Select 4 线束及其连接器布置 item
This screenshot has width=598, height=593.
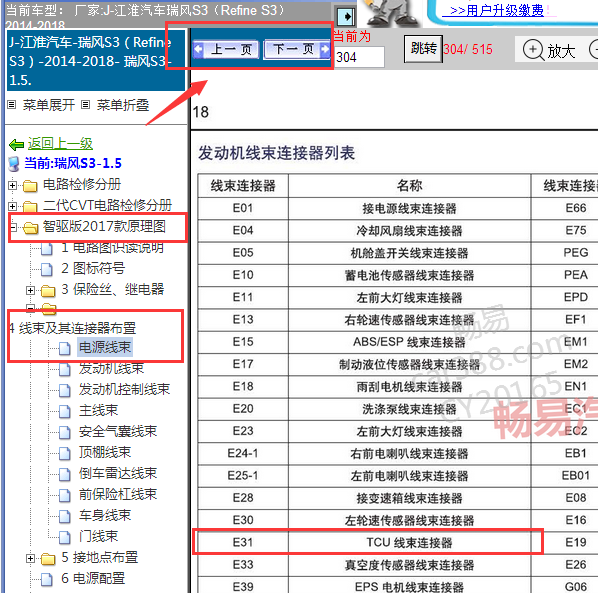click(x=73, y=328)
